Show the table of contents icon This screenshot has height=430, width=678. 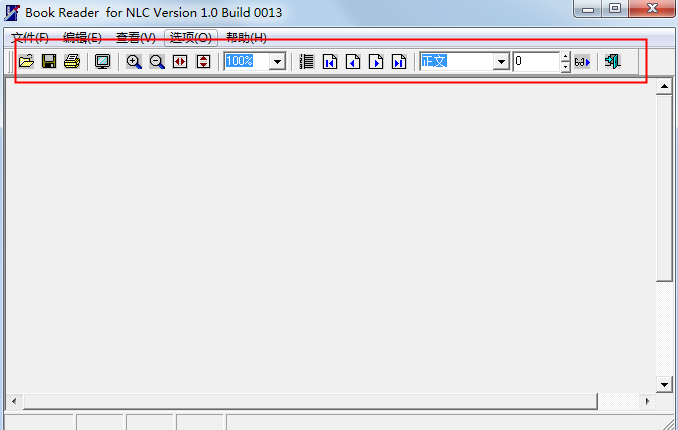(x=307, y=61)
